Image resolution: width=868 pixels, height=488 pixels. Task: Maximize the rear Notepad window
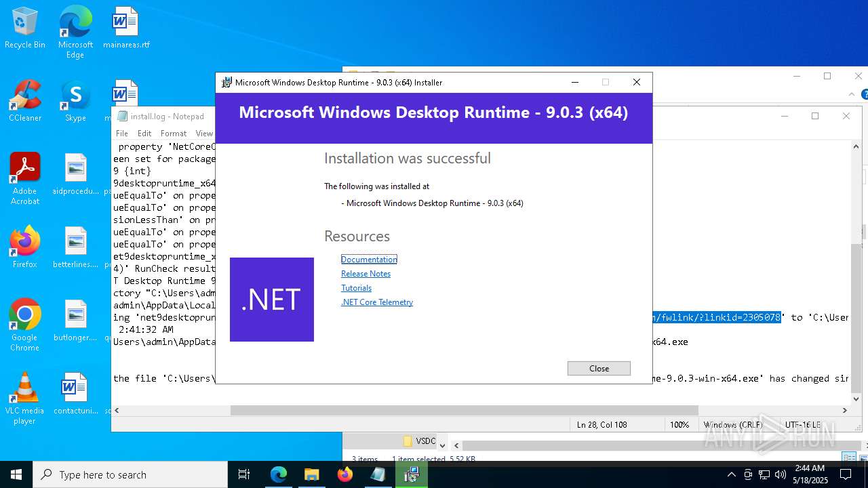pos(815,116)
